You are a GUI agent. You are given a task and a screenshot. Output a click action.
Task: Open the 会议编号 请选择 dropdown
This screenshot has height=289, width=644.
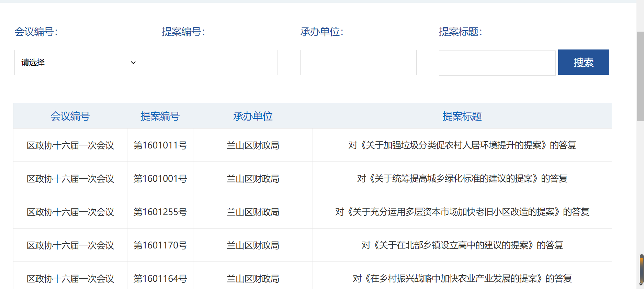pyautogui.click(x=76, y=63)
